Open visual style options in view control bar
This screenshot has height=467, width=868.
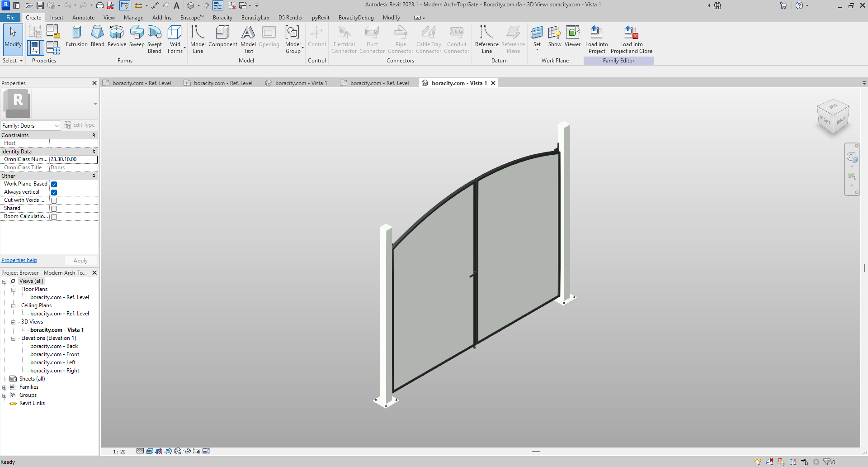point(150,451)
